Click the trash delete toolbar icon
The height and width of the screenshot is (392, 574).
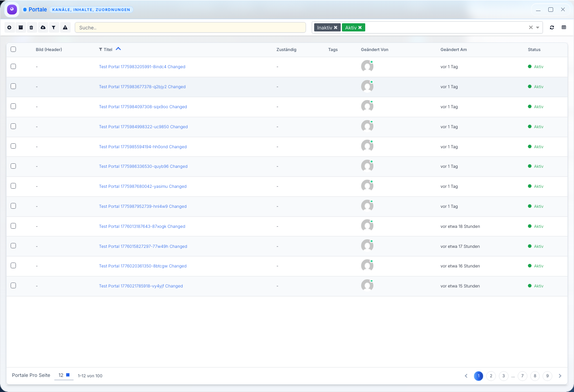[31, 27]
